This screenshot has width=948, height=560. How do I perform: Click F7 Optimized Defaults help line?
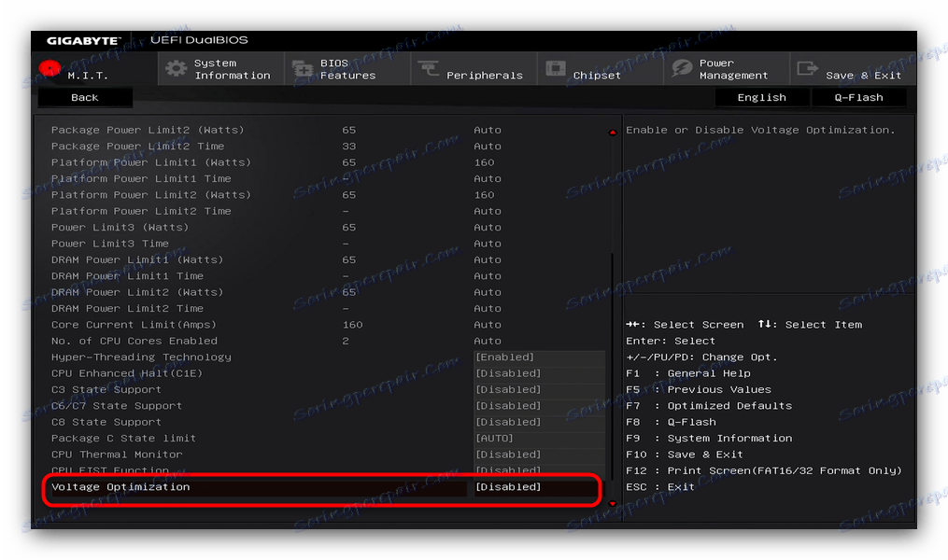(x=709, y=406)
